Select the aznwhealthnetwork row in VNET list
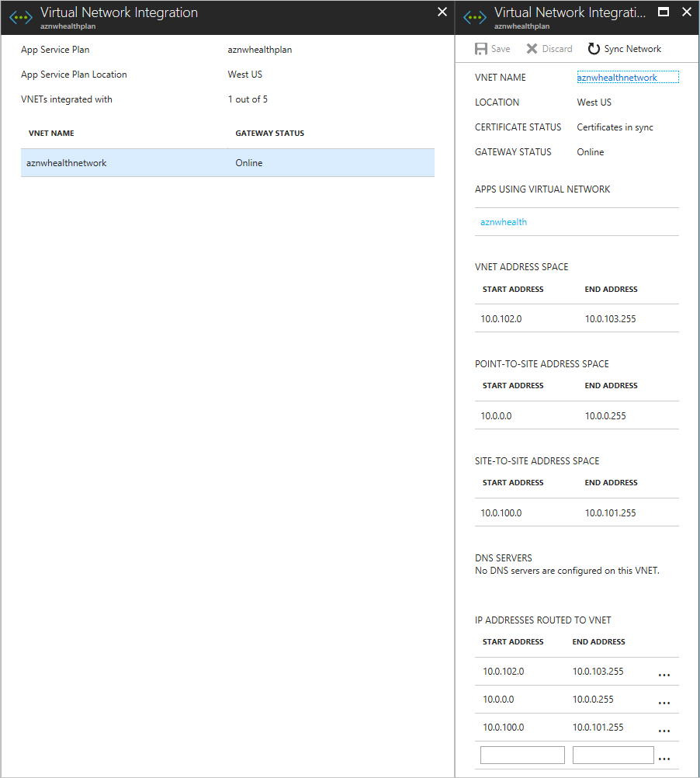Image resolution: width=700 pixels, height=778 pixels. point(227,163)
